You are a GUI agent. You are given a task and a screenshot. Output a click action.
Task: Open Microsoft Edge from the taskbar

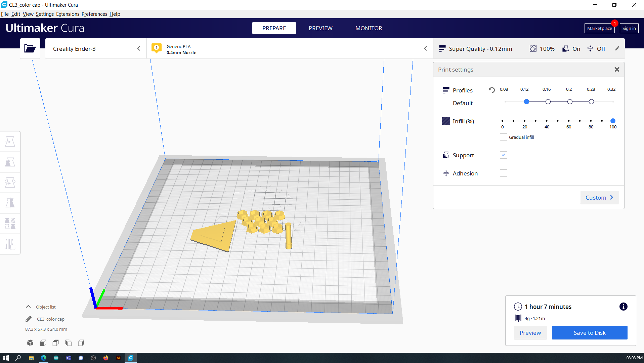click(x=44, y=358)
